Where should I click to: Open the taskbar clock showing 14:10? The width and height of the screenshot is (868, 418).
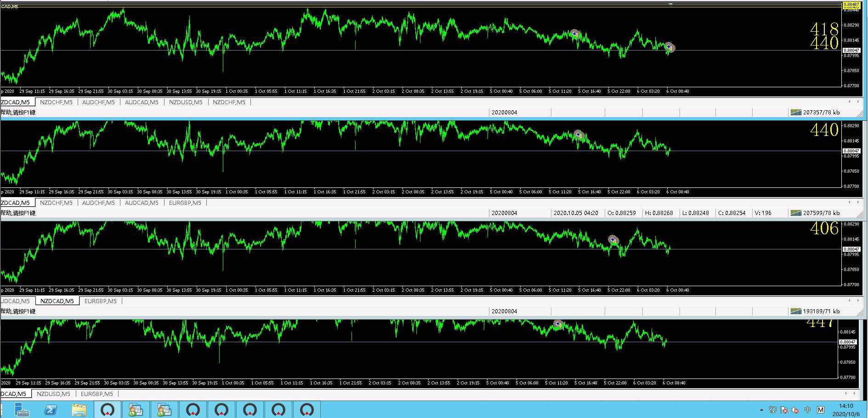[846, 410]
